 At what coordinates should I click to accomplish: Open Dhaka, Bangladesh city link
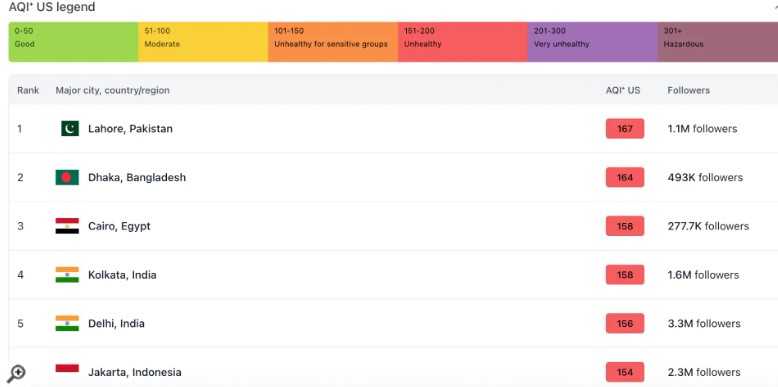(x=137, y=177)
